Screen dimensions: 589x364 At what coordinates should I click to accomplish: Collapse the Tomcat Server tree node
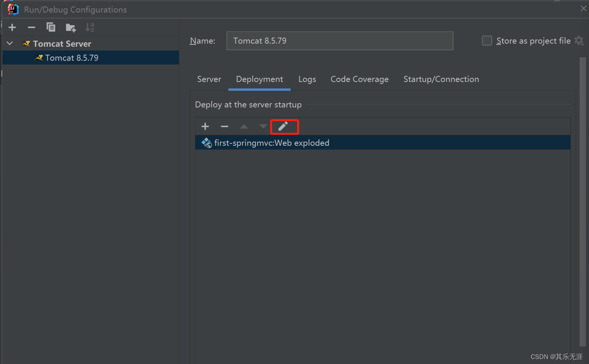[x=9, y=43]
